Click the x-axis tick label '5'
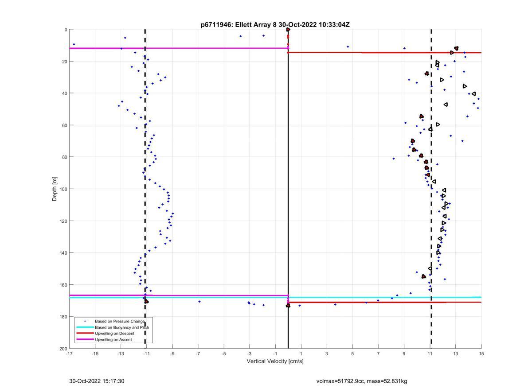The height and width of the screenshot is (392, 532). coord(352,354)
